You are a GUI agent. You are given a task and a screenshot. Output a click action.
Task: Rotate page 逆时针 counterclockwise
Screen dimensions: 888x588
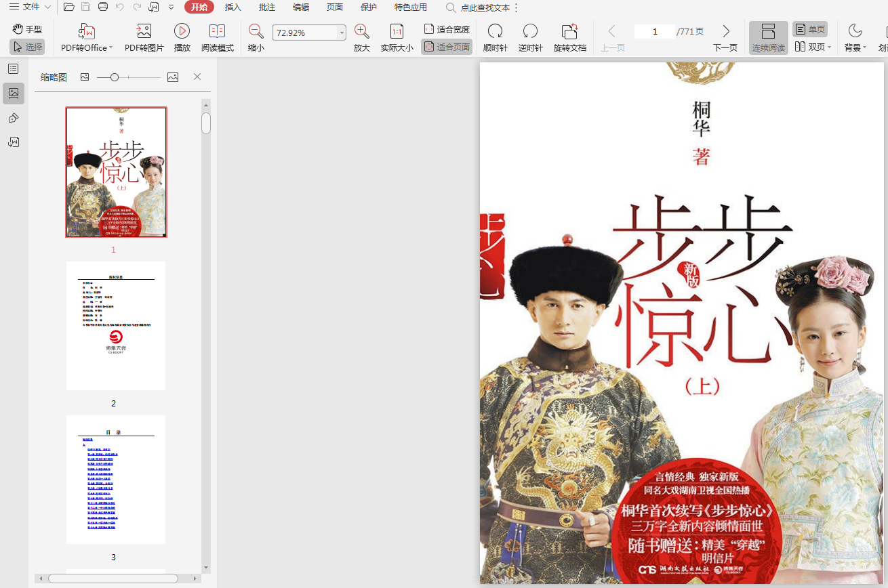pyautogui.click(x=531, y=38)
